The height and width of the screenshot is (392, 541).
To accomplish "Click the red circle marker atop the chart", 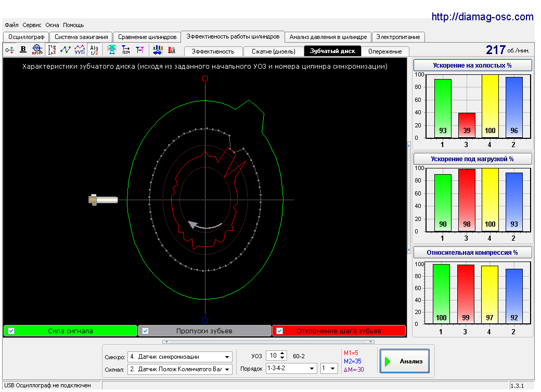I will (x=205, y=79).
